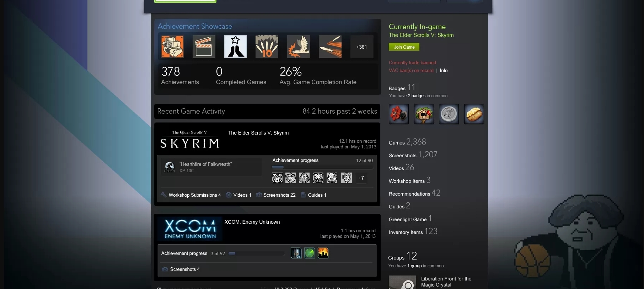Click the XCOM achievement progress bar
The width and height of the screenshot is (644, 289).
pos(257,253)
